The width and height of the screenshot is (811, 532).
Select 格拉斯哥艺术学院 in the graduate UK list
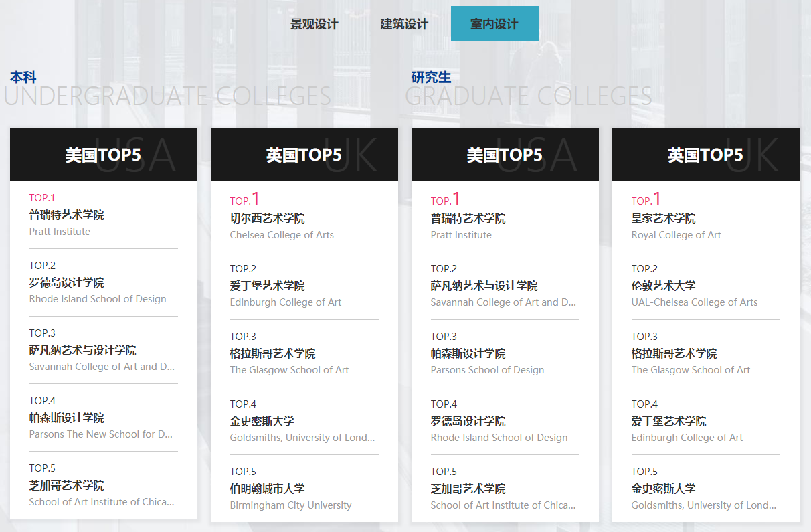click(x=674, y=354)
